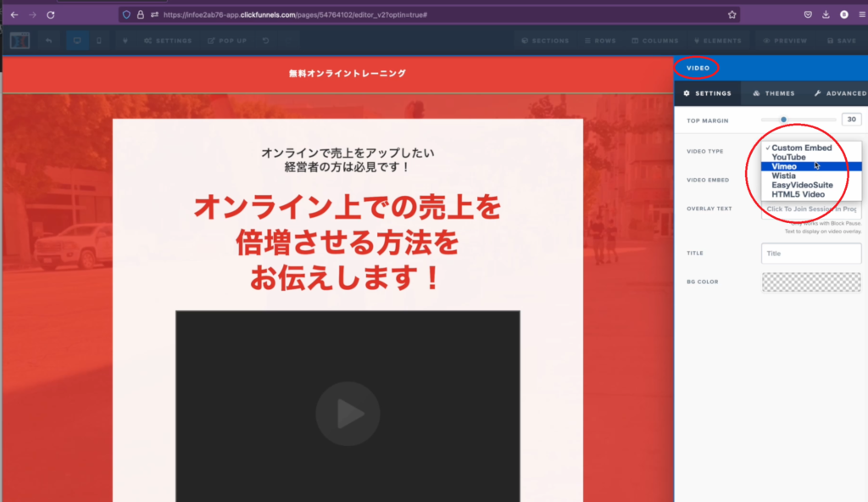
Task: Bookmark page with the star icon
Action: pyautogui.click(x=732, y=15)
